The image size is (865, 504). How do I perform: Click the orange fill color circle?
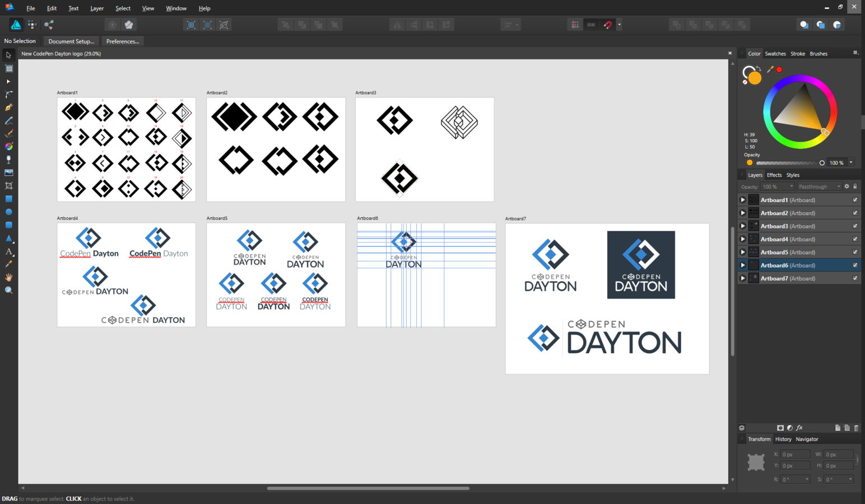pos(755,78)
